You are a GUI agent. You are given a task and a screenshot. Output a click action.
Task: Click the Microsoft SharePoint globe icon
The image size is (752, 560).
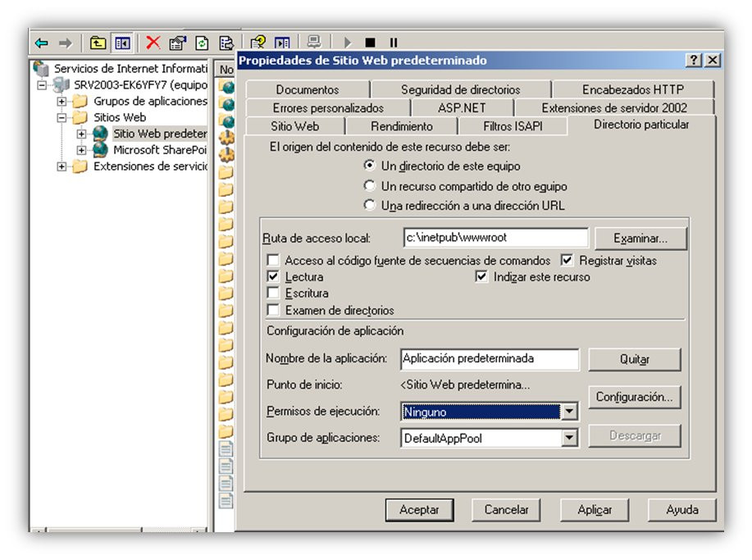pos(100,149)
